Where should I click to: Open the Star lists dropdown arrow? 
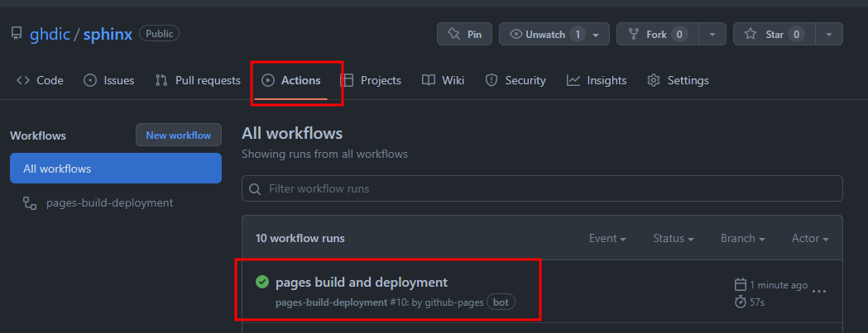(x=829, y=35)
